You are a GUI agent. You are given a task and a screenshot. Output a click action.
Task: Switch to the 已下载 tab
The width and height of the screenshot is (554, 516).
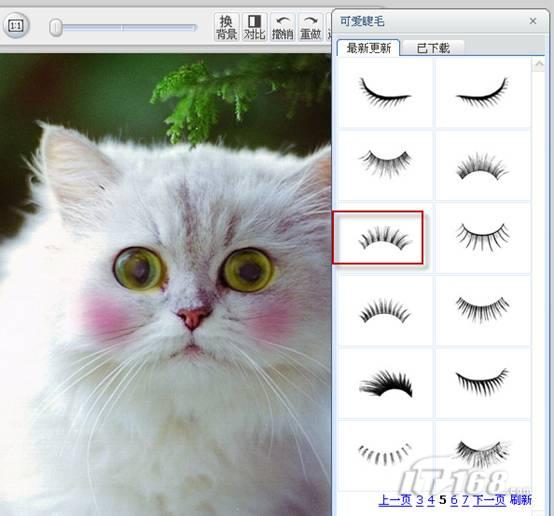(433, 48)
